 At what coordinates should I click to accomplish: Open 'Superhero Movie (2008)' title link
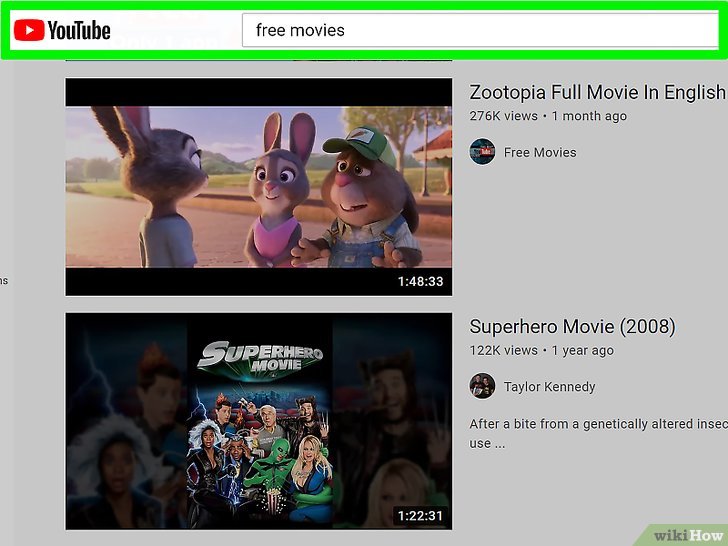(572, 326)
